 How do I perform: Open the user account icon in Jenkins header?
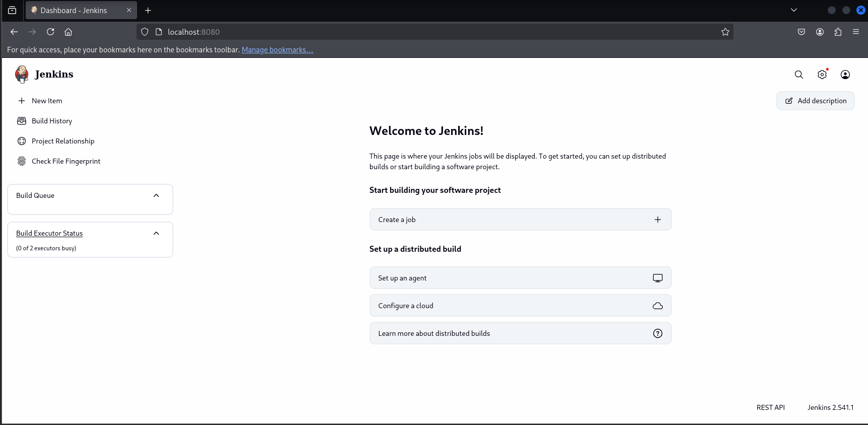[845, 75]
